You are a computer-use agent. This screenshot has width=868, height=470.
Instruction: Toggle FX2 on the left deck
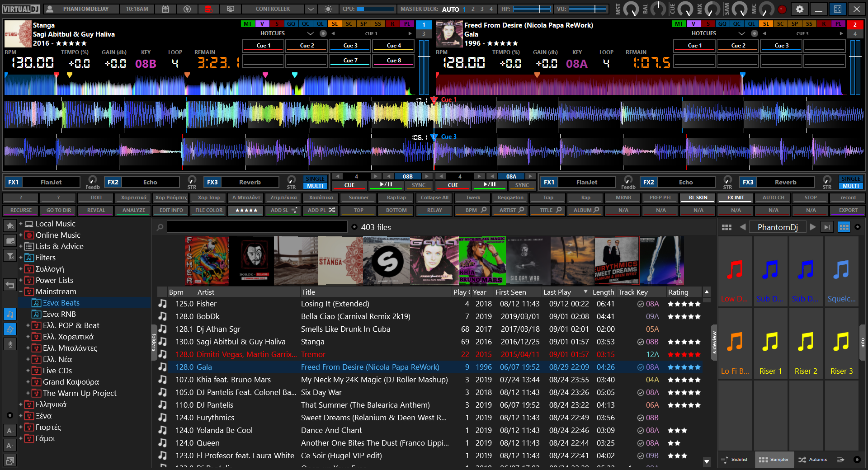[x=113, y=182]
